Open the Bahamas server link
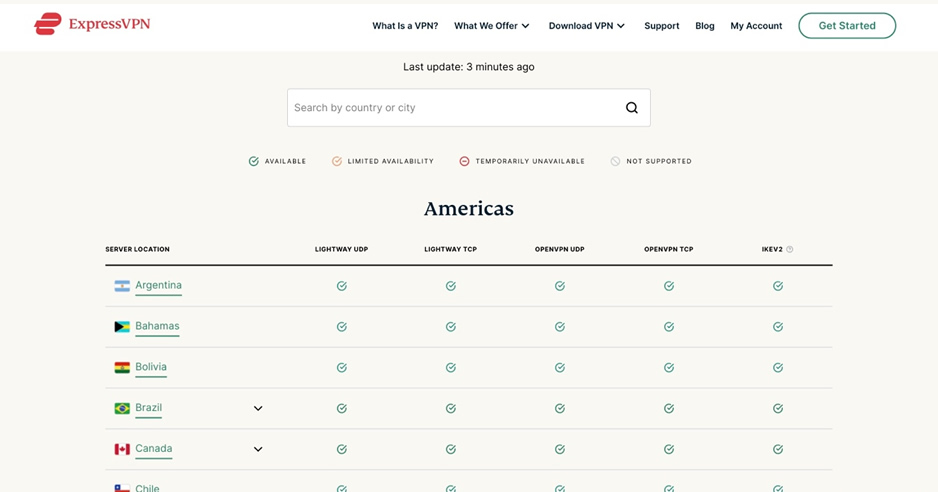 (157, 326)
